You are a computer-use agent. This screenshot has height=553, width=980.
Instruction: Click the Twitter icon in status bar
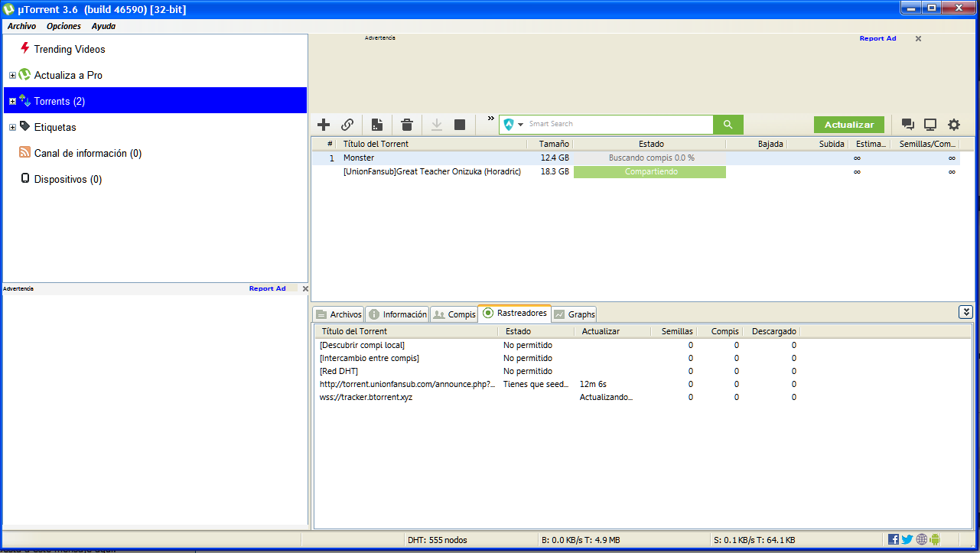(907, 539)
